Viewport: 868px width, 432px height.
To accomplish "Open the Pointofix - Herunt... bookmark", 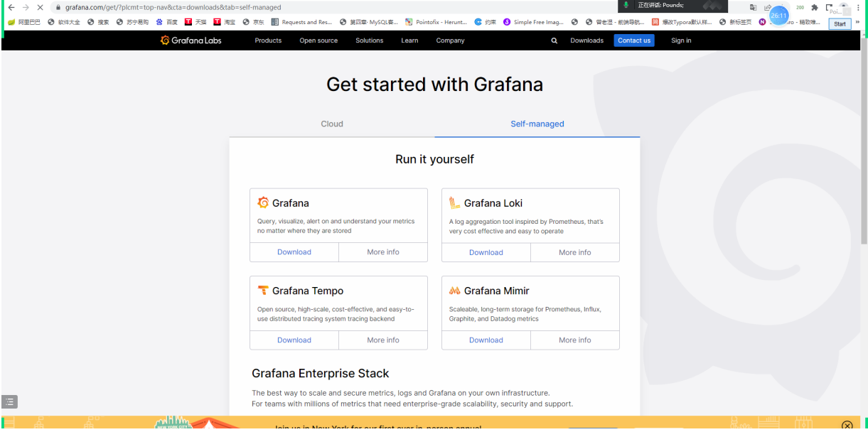I will tap(436, 22).
